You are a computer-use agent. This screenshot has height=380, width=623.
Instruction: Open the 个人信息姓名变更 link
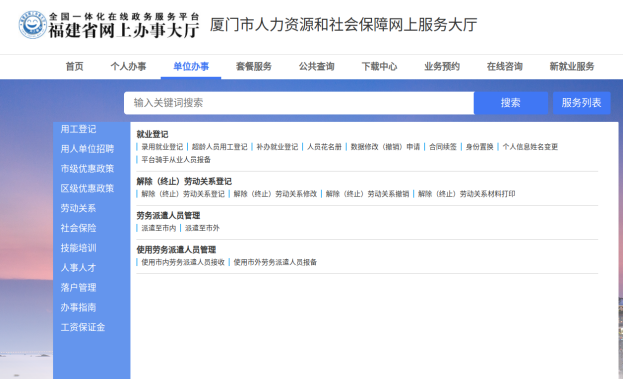(x=530, y=147)
